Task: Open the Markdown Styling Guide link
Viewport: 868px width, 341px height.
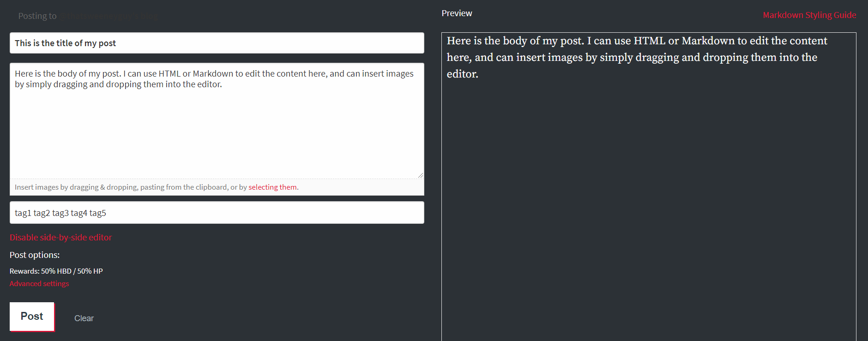Action: [809, 15]
